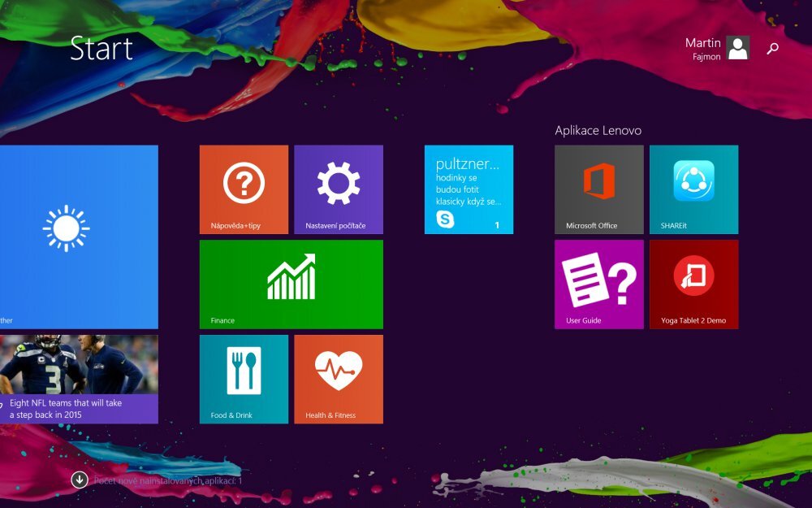Open Nastavení počítače (PC Settings)
The image size is (812, 508).
click(339, 189)
